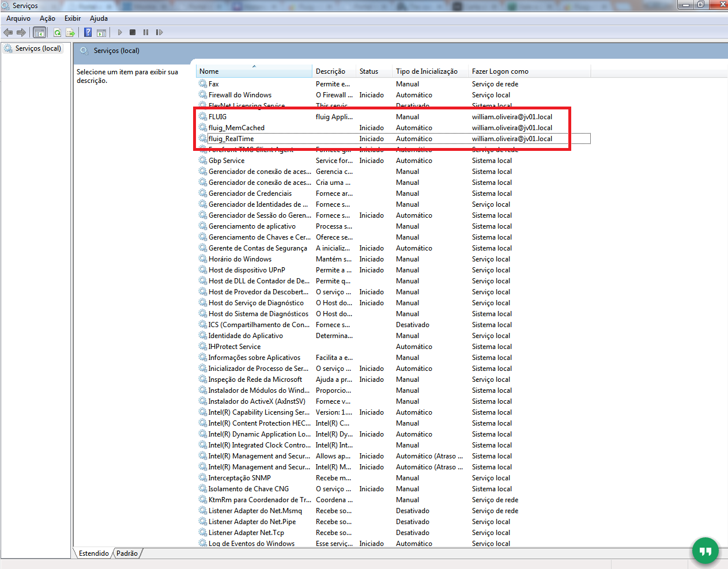Select Inspeção de Rede da Microsoft
This screenshot has height=569, width=728.
pyautogui.click(x=255, y=379)
